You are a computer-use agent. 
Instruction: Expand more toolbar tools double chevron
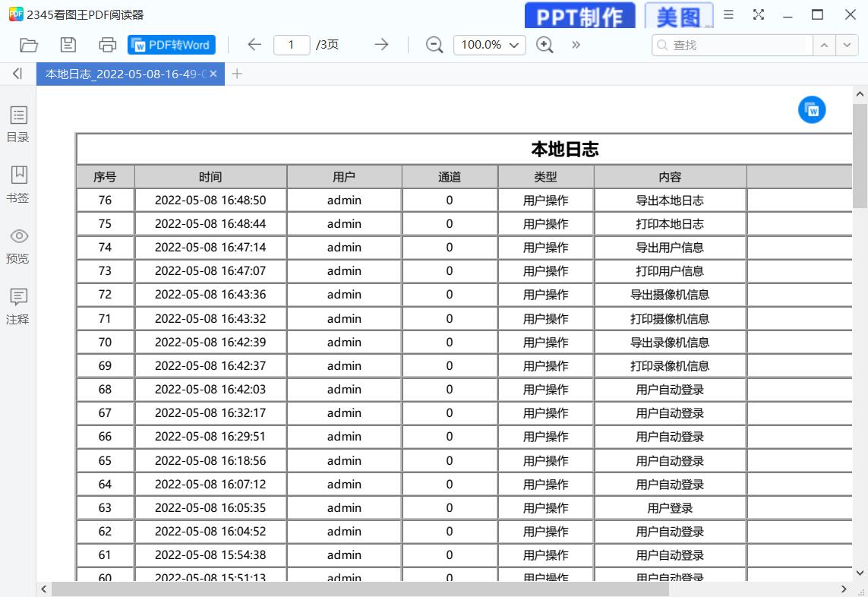click(x=576, y=45)
